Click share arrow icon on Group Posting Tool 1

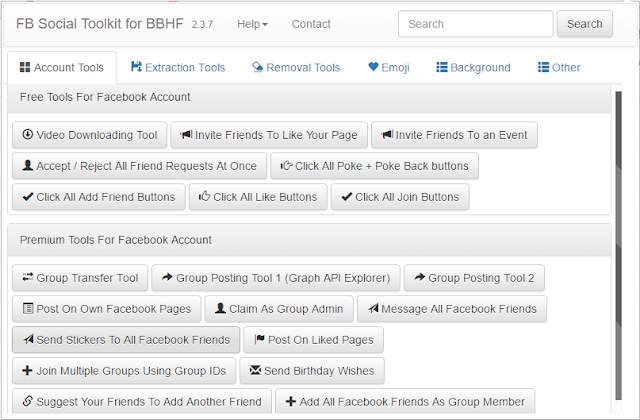pos(167,277)
